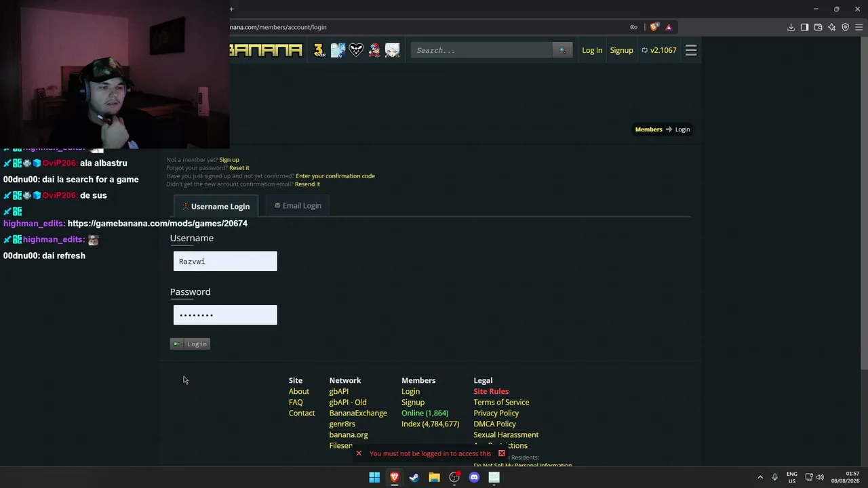This screenshot has height=488, width=868.
Task: Open File Explorer from the taskbar
Action: (434, 477)
